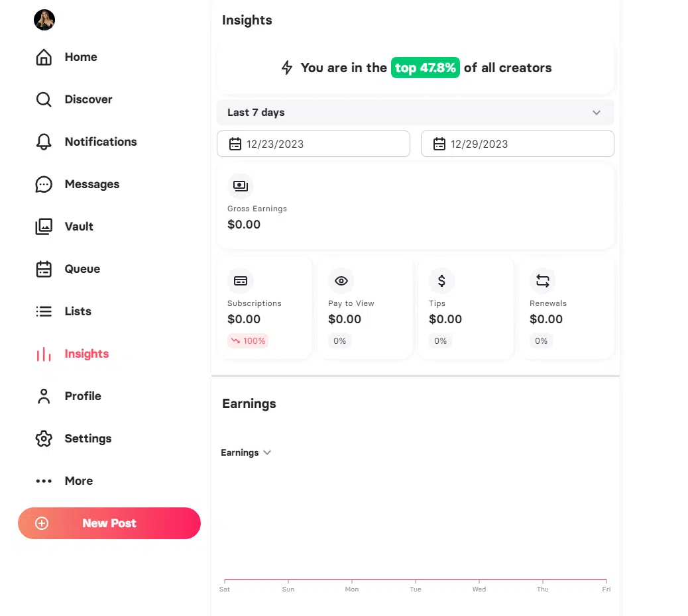
Task: Open the Earnings chart type dropdown
Action: (246, 453)
